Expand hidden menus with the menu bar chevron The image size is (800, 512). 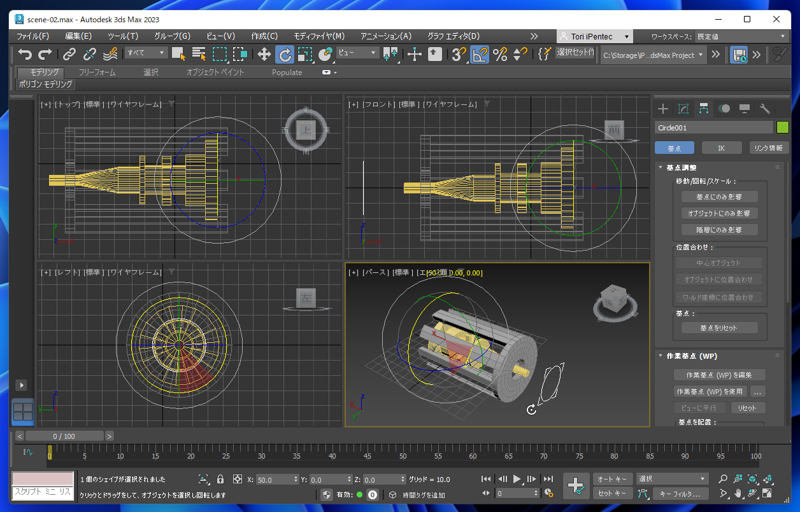pos(534,36)
